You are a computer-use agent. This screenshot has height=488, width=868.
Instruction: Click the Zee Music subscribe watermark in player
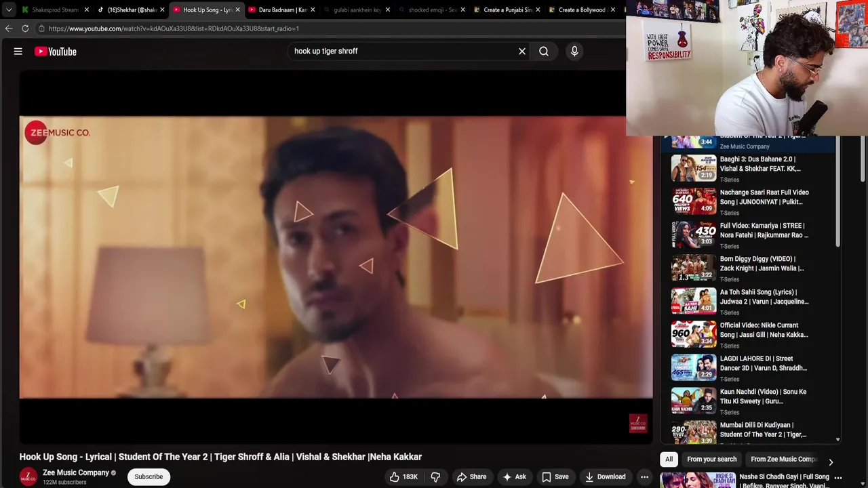pos(638,424)
